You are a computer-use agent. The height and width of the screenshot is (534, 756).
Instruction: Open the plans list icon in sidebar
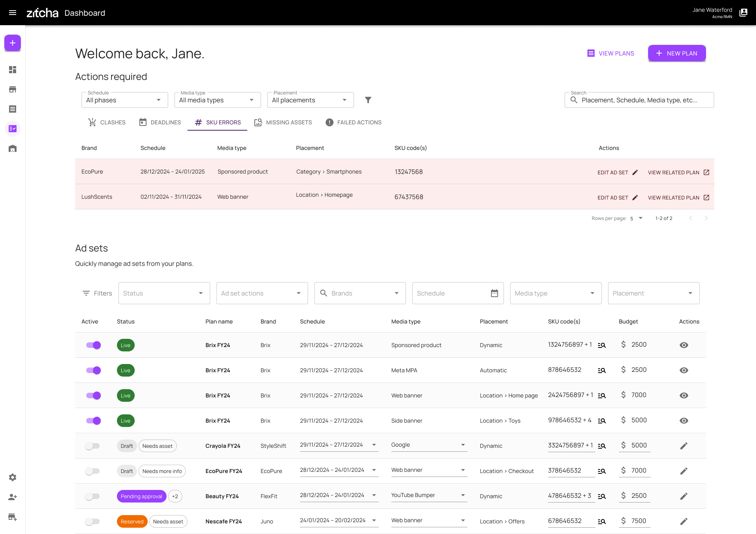pyautogui.click(x=13, y=109)
